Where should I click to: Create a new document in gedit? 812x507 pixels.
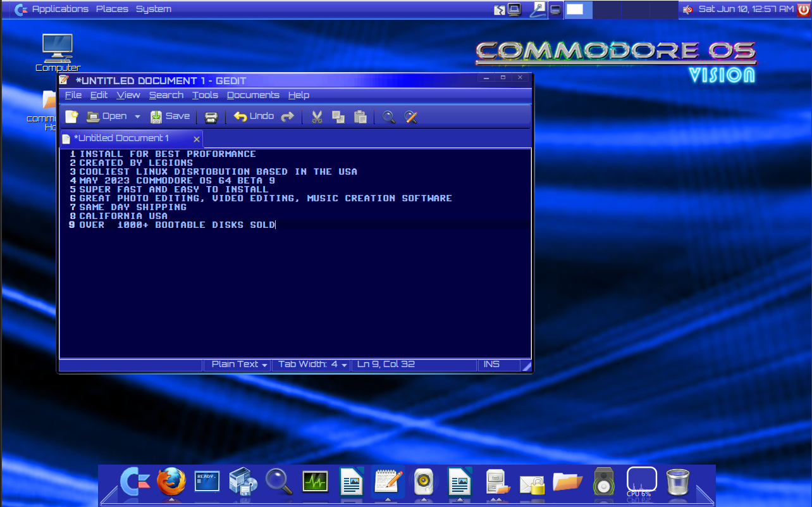[71, 116]
